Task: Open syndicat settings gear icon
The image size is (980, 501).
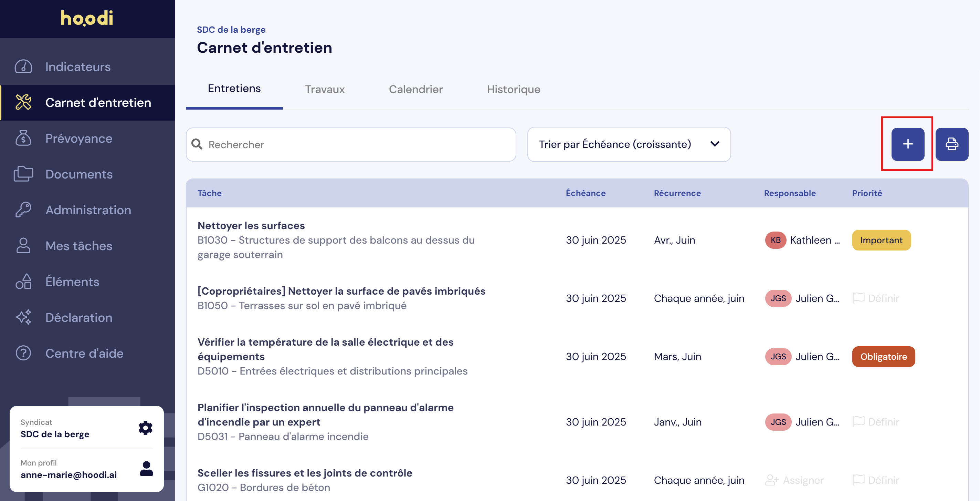Action: (x=145, y=428)
